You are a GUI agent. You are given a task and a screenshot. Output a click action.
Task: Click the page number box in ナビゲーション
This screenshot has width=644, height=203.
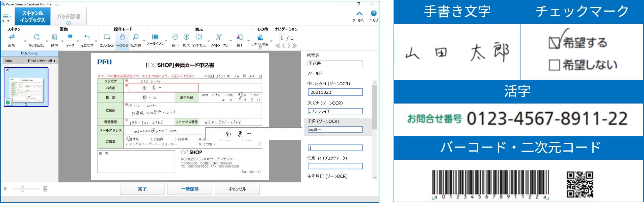click(x=281, y=38)
